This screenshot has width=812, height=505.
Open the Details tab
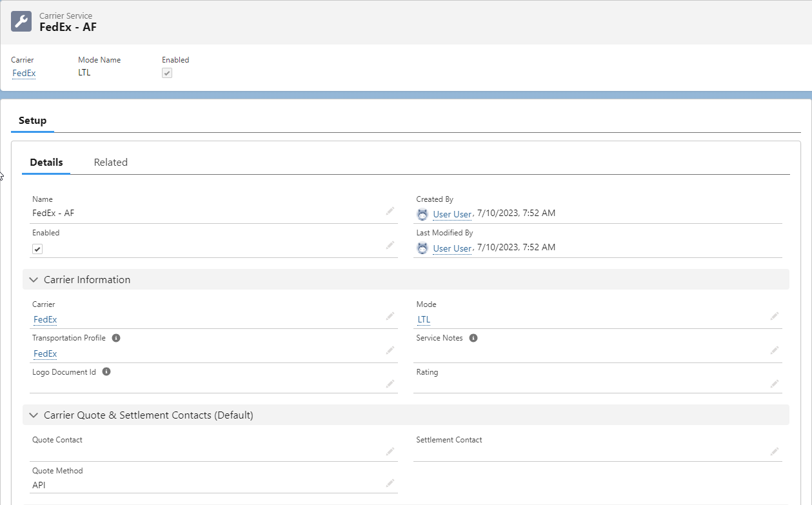tap(46, 163)
